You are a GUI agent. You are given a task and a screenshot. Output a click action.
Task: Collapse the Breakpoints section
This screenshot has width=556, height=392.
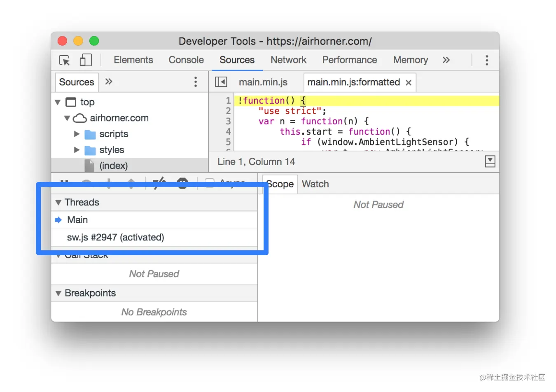coord(58,293)
